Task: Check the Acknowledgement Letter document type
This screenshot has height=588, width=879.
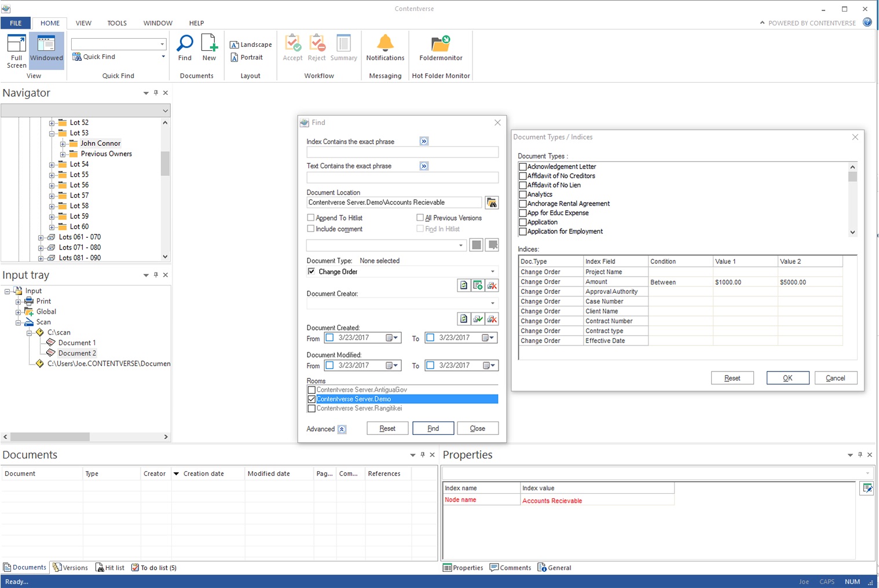Action: pyautogui.click(x=523, y=167)
